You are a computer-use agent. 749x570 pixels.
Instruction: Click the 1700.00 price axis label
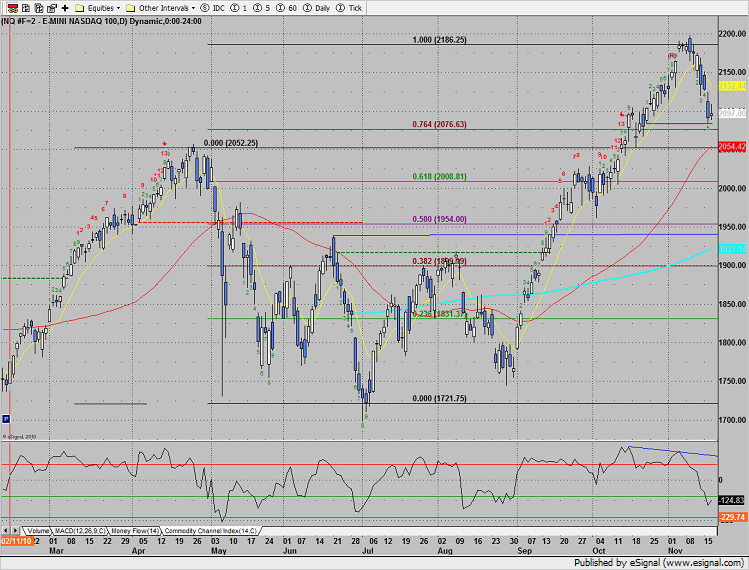click(732, 420)
